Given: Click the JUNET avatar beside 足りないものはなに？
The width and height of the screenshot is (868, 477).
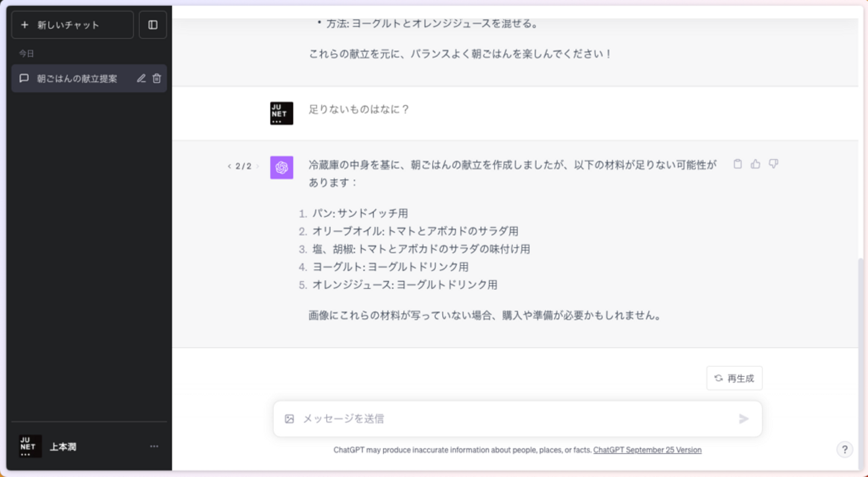Looking at the screenshot, I should [281, 113].
